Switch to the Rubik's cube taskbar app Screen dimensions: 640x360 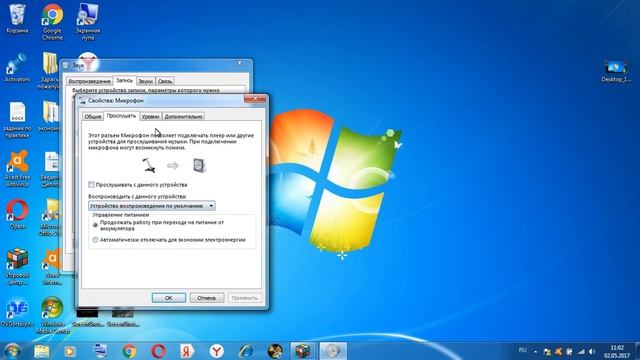(x=303, y=351)
